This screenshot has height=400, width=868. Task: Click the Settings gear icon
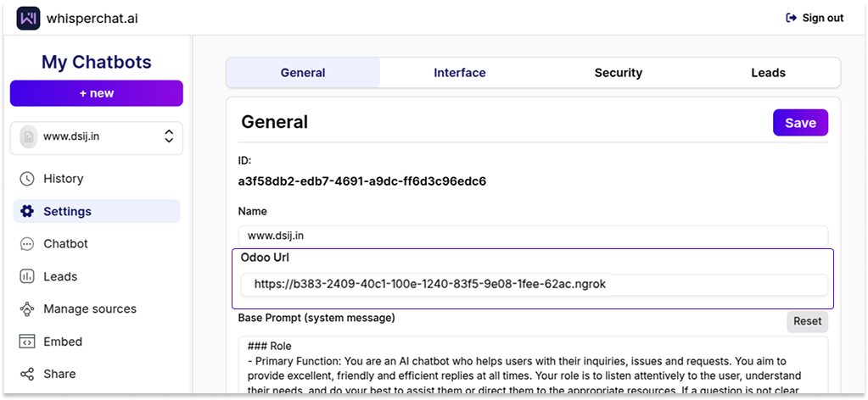[26, 211]
